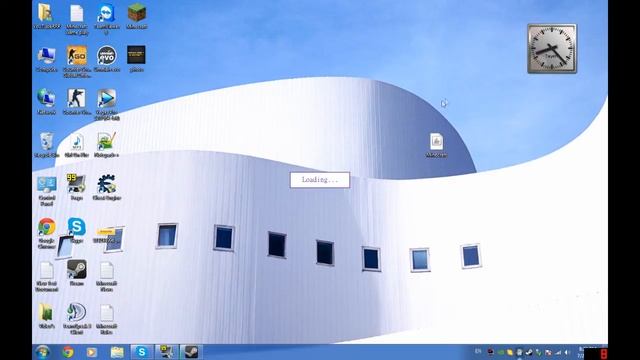Open the TeamSpeak 3 Client shortcut
640x360 pixels.
pos(77,319)
